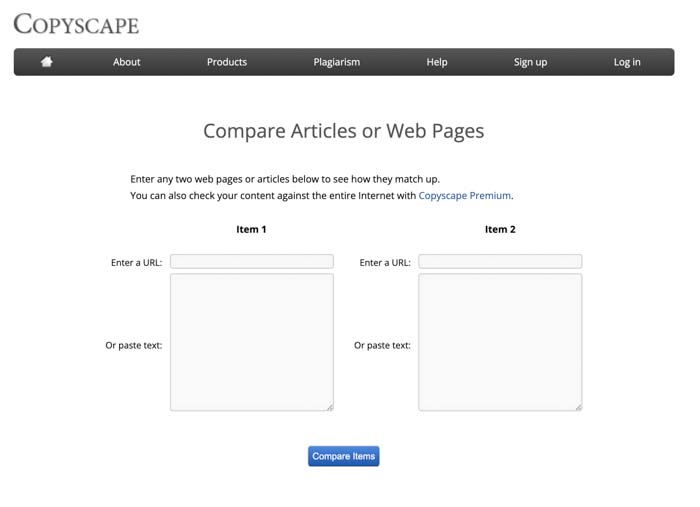Viewport: 700px width, 507px height.
Task: Click the 'Compare Articles or Web Pages' title
Action: (x=344, y=131)
